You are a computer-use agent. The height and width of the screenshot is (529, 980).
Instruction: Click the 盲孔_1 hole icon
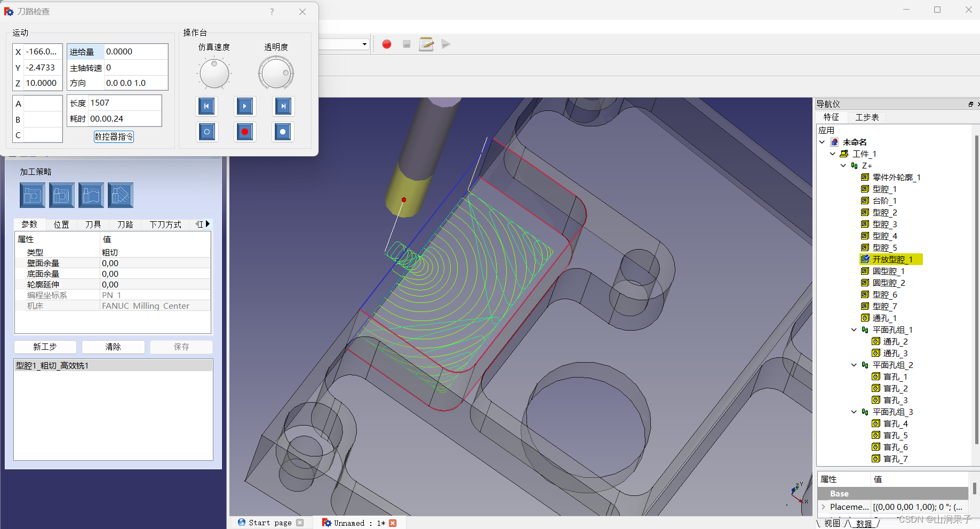(x=876, y=376)
